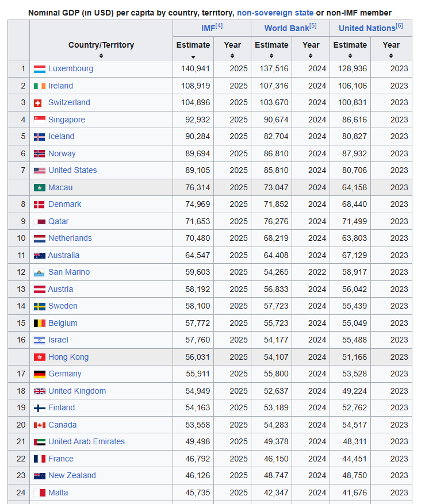Click the Australia flag icon
This screenshot has height=504, width=425.
pyautogui.click(x=40, y=256)
